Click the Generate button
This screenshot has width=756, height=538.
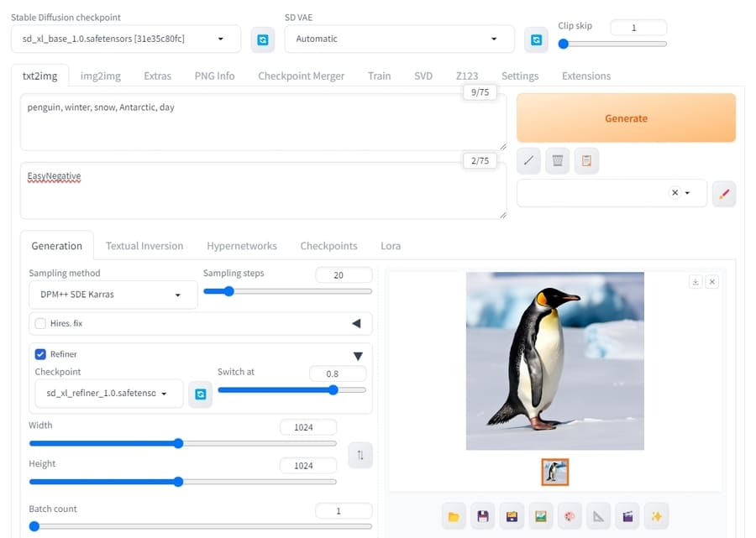click(626, 118)
